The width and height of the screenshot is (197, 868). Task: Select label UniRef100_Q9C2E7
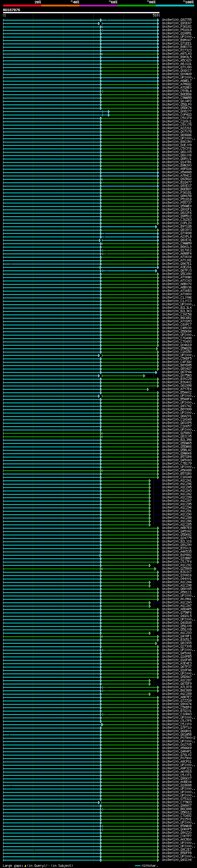pos(177,850)
